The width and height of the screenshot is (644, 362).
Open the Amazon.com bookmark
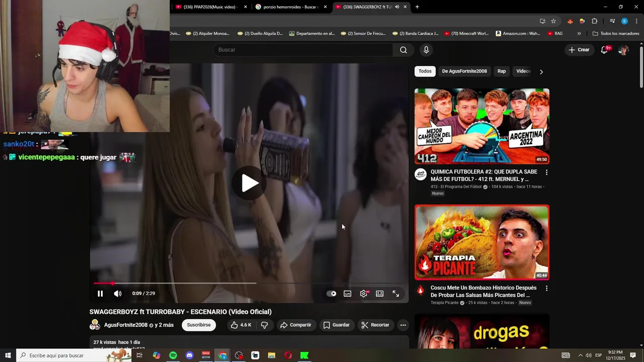point(518,34)
